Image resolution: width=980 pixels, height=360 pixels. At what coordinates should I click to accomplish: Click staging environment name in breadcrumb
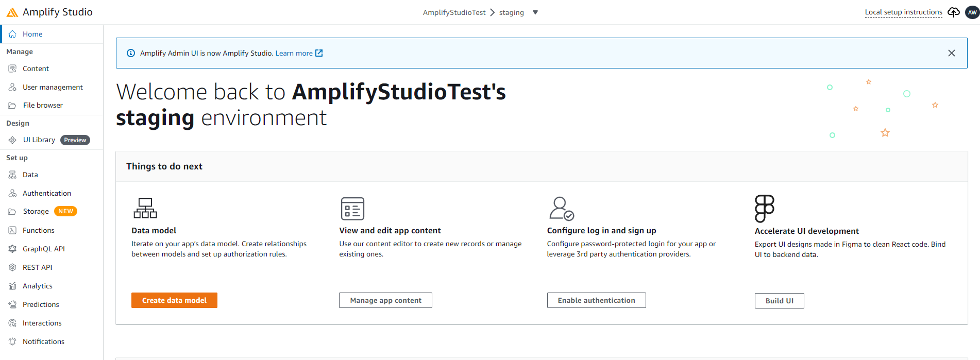(511, 12)
